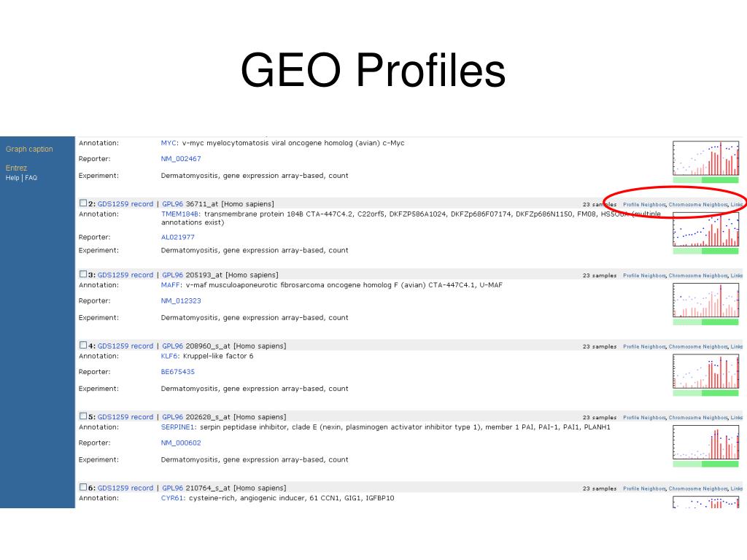Open the FAQ sidebar link
747x560 pixels.
31,178
